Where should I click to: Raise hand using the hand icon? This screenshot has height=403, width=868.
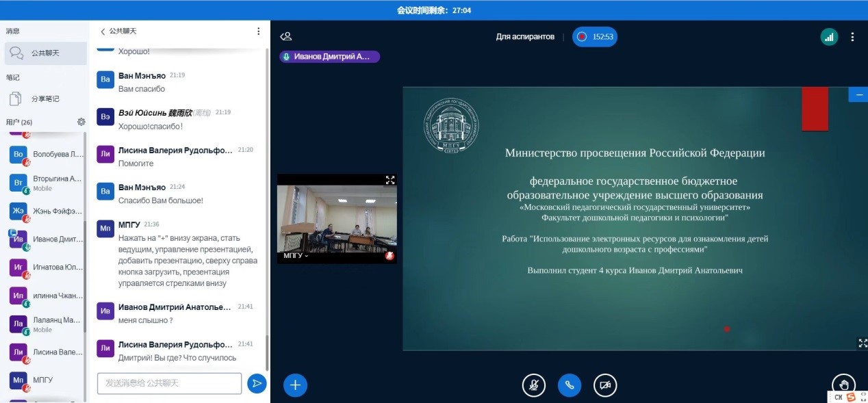point(843,385)
